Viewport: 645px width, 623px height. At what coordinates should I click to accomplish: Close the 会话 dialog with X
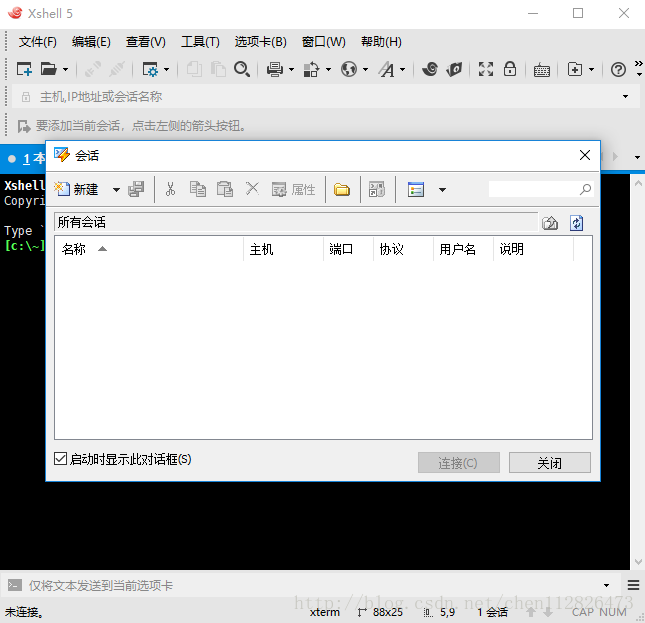point(585,155)
